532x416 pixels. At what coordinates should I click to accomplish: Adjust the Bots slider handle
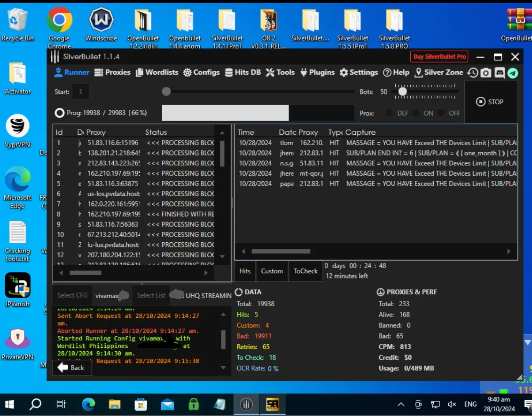(x=402, y=91)
